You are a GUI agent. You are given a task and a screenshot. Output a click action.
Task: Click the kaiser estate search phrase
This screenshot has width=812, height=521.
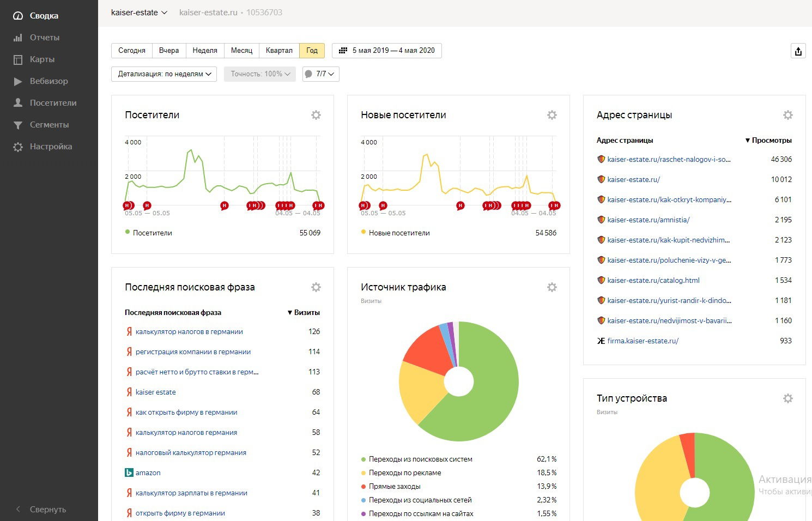156,392
